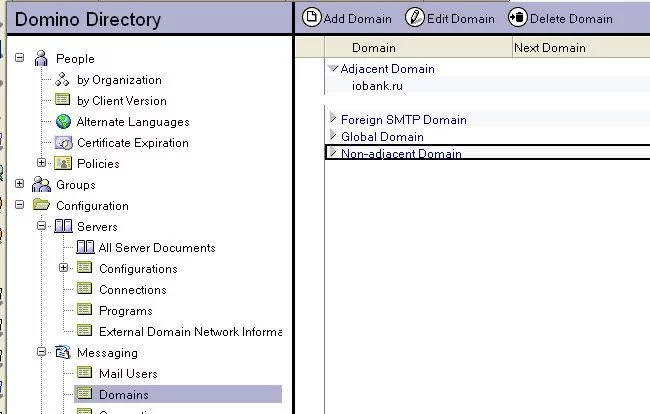650x414 pixels.
Task: Open the by Organization view
Action: tap(119, 80)
